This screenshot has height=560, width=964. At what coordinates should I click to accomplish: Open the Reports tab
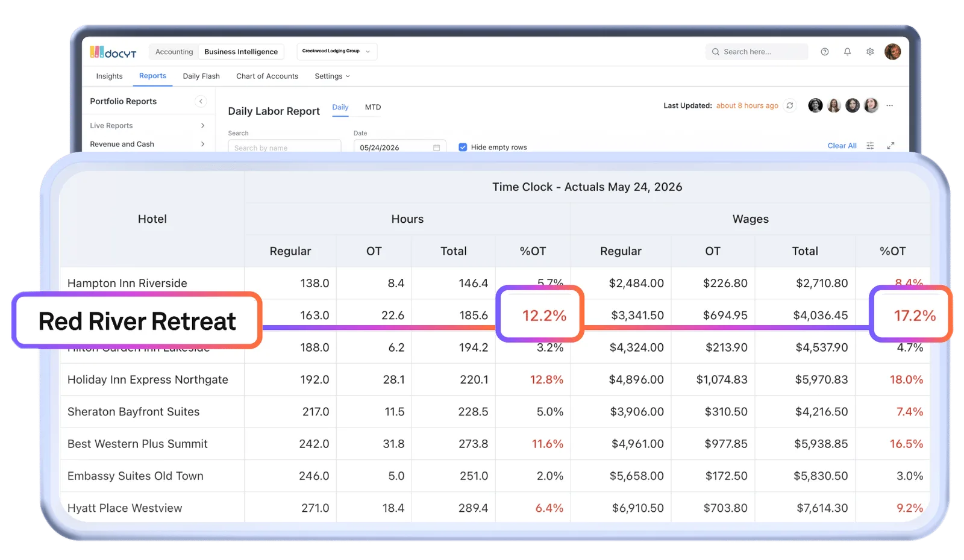point(152,76)
